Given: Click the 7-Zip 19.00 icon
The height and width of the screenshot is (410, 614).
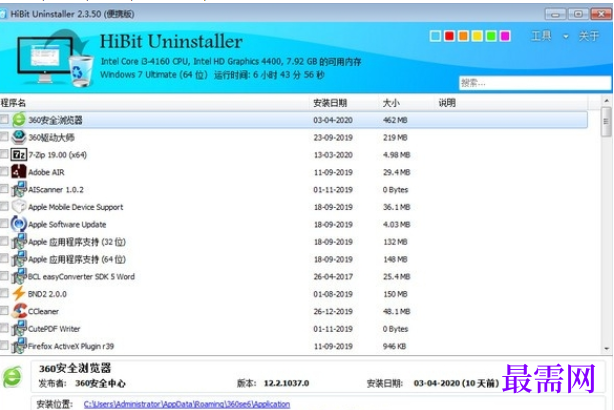Looking at the screenshot, I should click(x=18, y=155).
